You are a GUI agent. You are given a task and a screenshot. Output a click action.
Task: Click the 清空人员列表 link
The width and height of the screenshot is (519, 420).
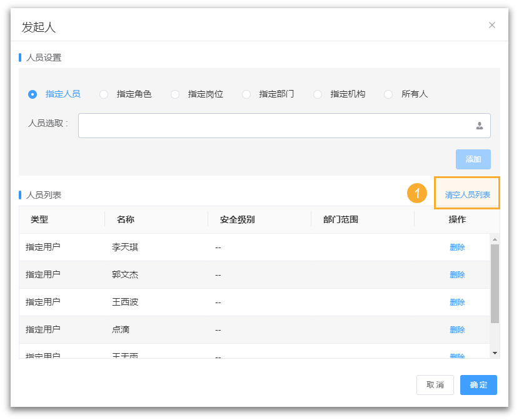pyautogui.click(x=467, y=193)
